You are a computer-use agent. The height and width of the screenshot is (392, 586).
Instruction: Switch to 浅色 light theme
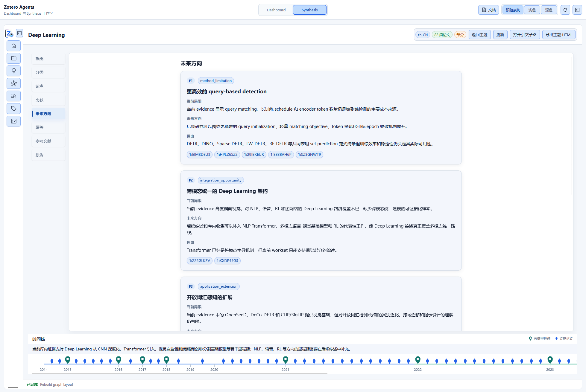coord(532,10)
